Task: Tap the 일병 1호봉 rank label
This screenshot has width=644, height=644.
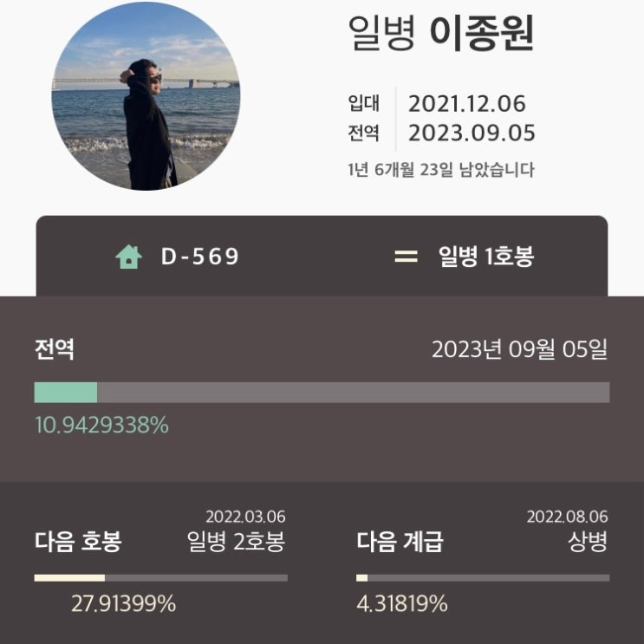Action: 486,257
